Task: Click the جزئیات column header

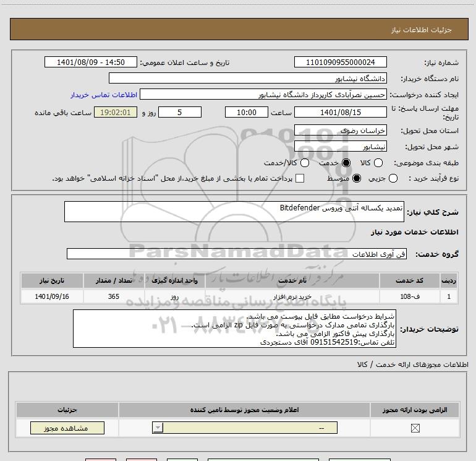Action: pos(67,410)
